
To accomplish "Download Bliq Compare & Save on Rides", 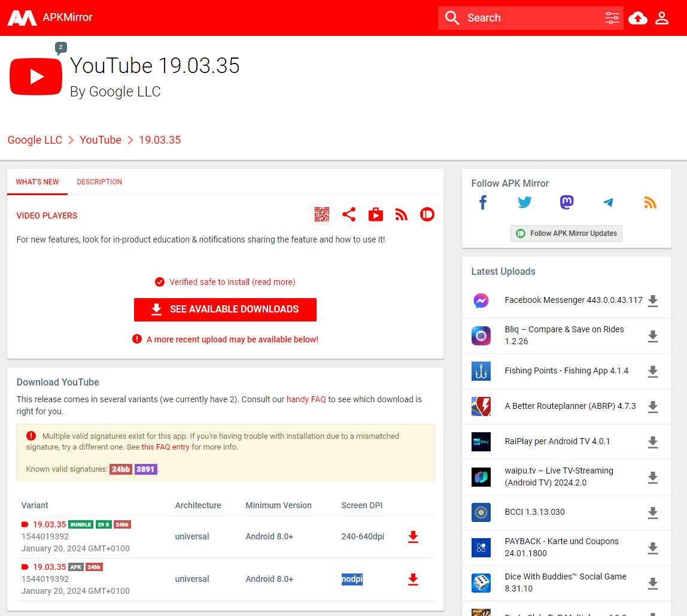I will 652,336.
